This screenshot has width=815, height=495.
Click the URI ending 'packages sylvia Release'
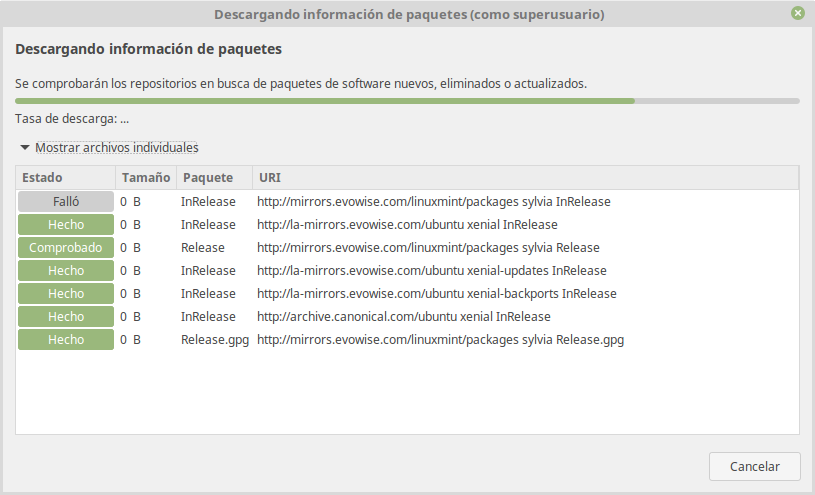[x=428, y=248]
